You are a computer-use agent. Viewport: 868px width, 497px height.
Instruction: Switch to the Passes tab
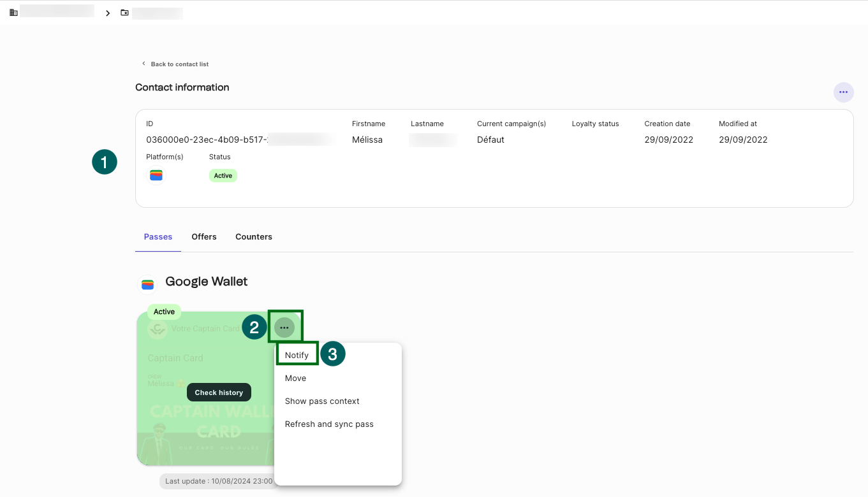[158, 237]
